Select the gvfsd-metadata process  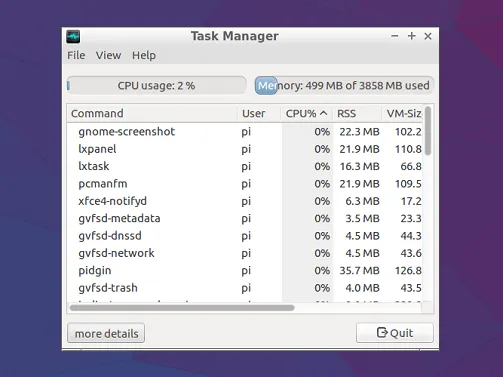245,218
